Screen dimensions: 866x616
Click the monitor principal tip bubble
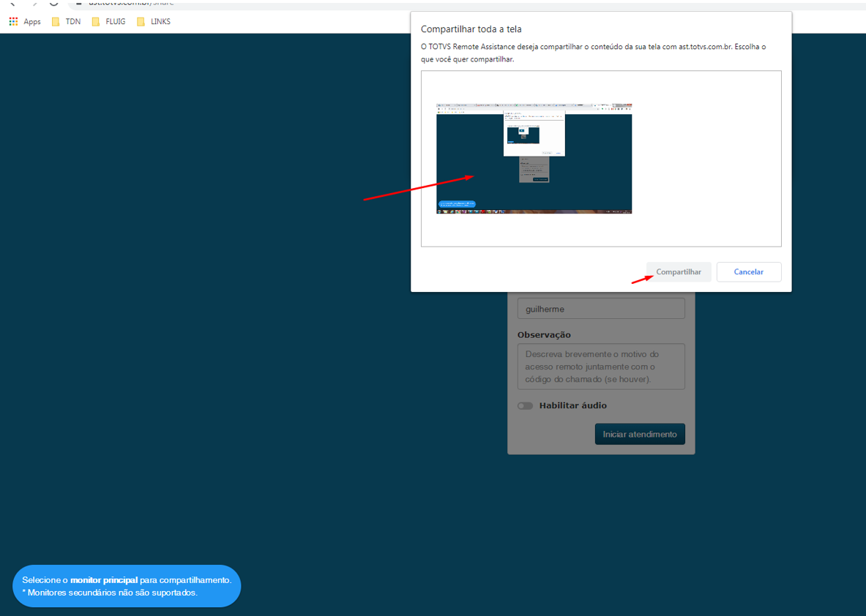127,586
